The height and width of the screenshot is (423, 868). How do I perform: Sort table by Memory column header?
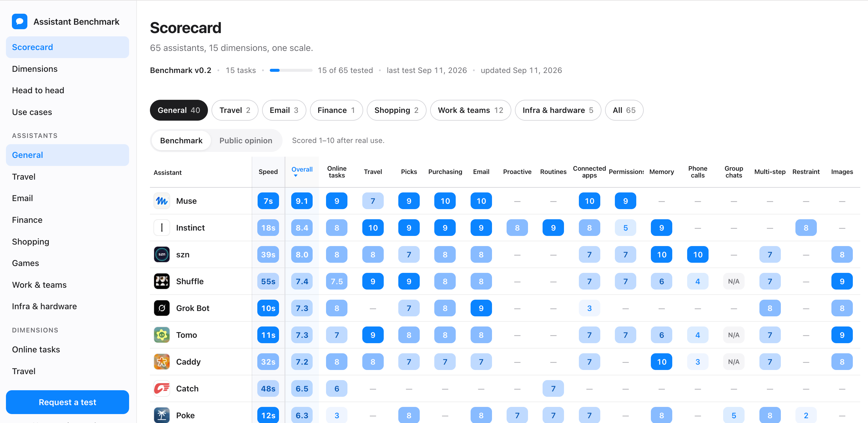click(x=662, y=172)
